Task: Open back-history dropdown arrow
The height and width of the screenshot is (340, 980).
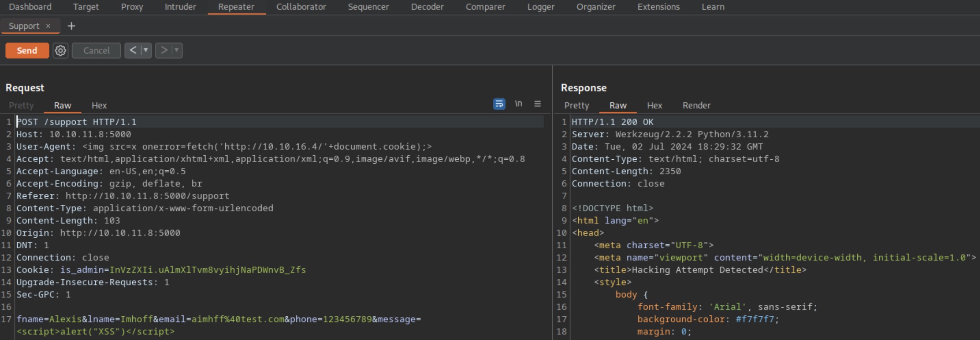Action: (x=146, y=50)
